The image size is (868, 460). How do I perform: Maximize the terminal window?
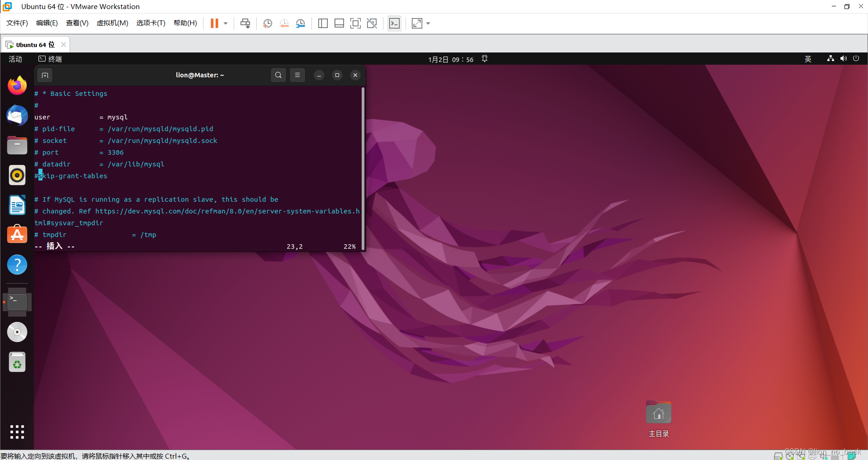[x=337, y=75]
